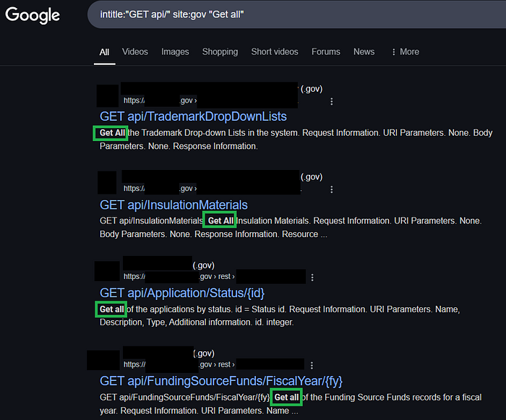Expand the More search filters menu
The image size is (506, 420).
point(406,51)
